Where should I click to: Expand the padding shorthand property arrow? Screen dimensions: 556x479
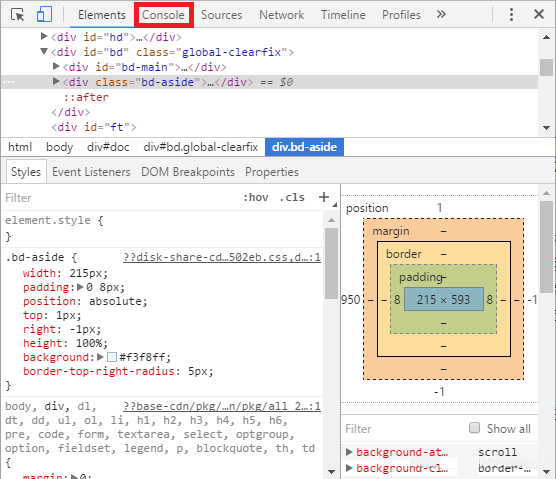(80, 287)
